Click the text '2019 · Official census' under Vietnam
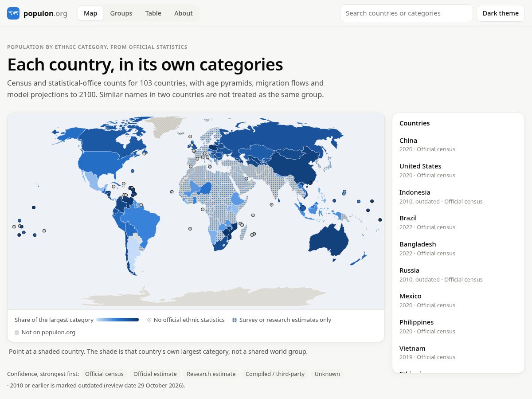The height and width of the screenshot is (399, 532). pos(427,357)
